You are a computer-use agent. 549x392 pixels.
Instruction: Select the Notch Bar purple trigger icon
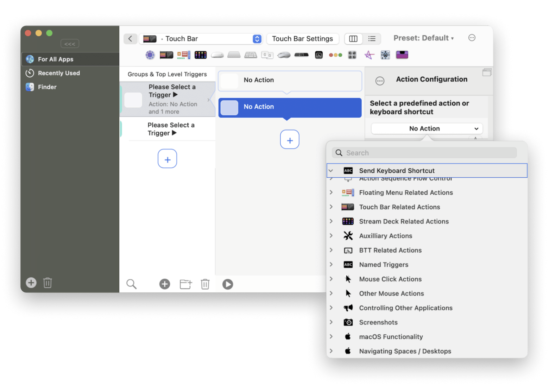point(402,55)
